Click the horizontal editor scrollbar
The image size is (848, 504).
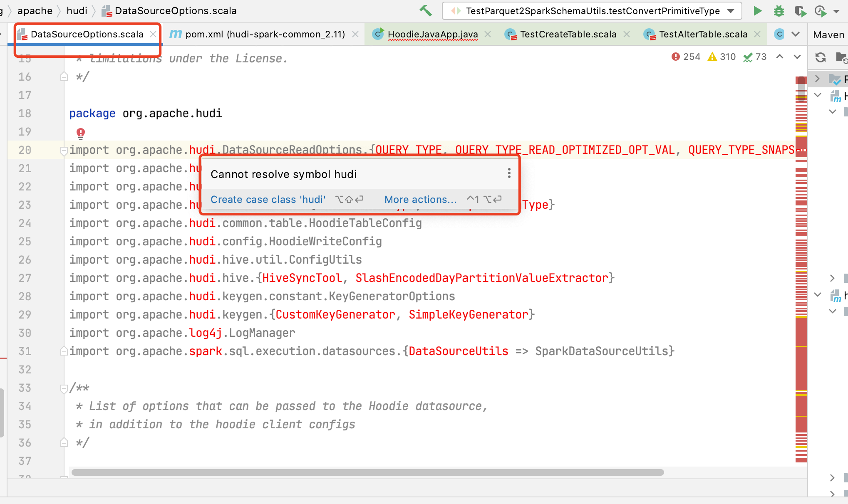click(367, 472)
